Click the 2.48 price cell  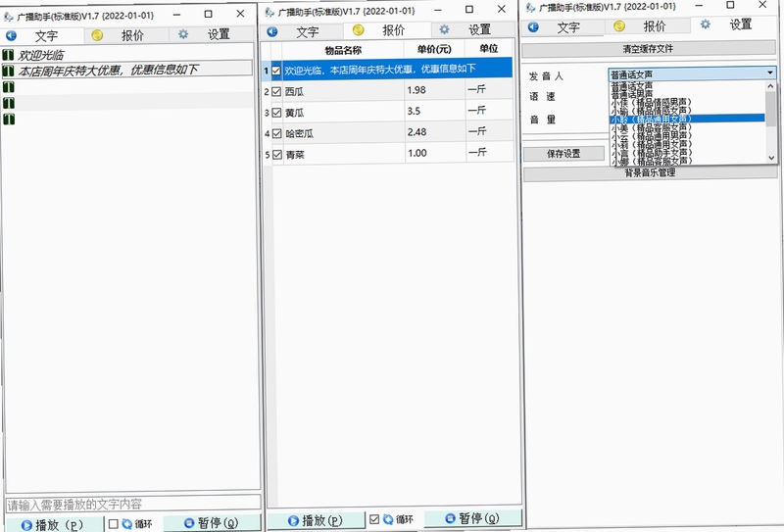coord(435,132)
